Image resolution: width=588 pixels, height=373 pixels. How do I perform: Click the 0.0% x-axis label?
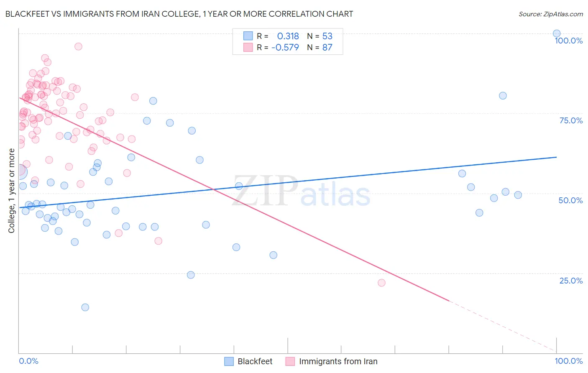pyautogui.click(x=29, y=361)
